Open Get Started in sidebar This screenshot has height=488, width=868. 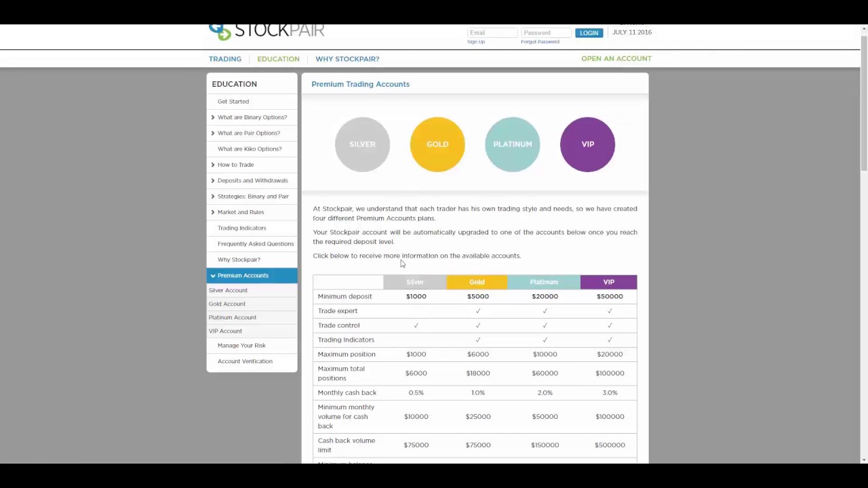233,102
